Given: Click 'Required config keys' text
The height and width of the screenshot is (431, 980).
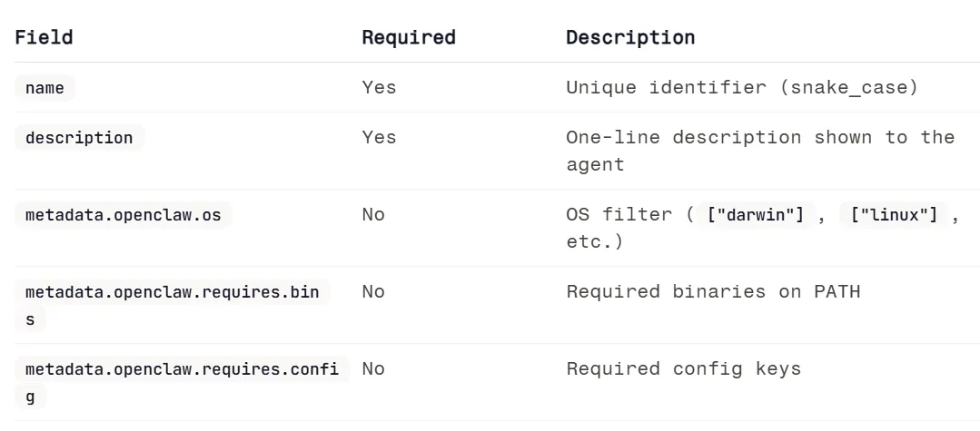Looking at the screenshot, I should [683, 368].
